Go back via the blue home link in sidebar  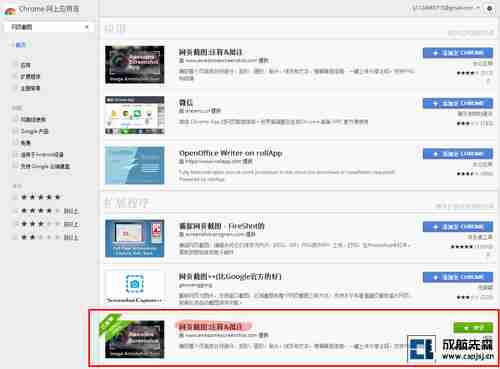[20, 45]
